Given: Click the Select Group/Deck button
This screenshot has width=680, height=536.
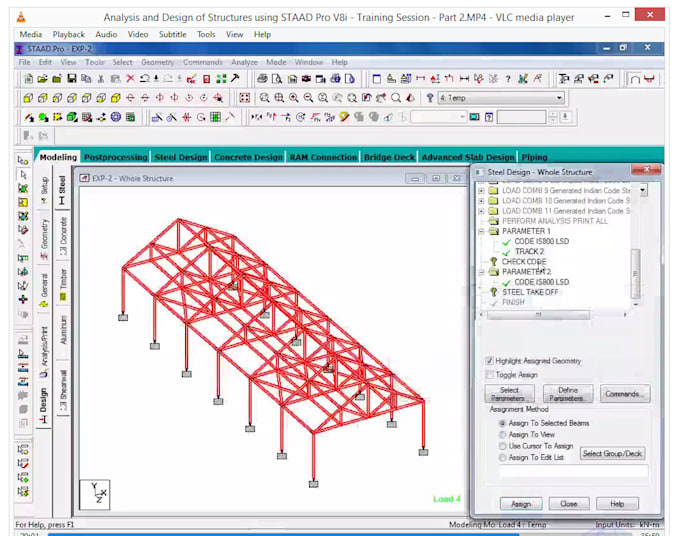Looking at the screenshot, I should tap(612, 454).
